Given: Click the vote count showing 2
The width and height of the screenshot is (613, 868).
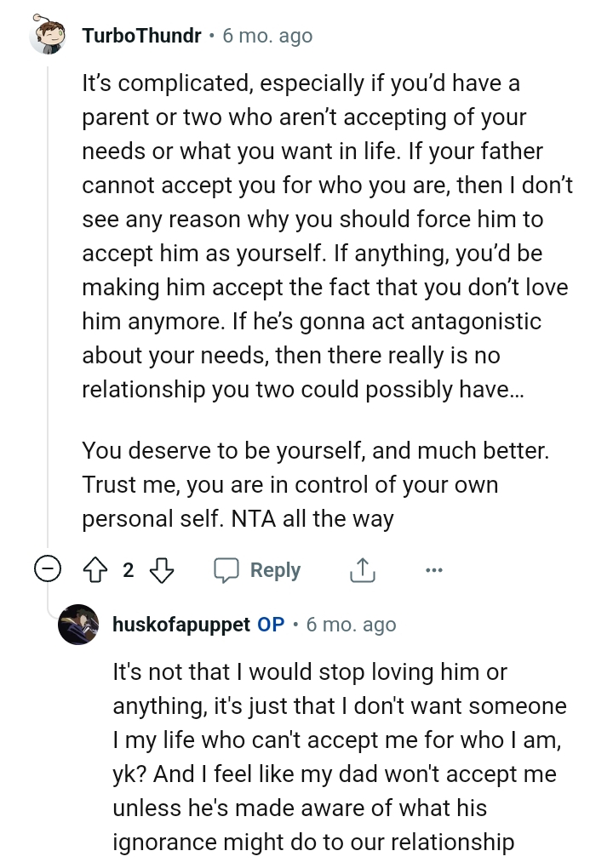Looking at the screenshot, I should point(128,570).
